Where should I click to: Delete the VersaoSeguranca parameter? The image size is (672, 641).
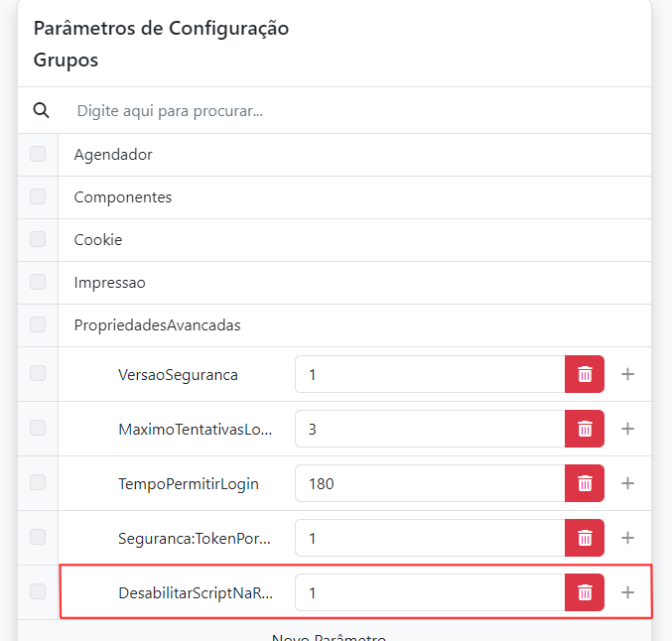585,374
